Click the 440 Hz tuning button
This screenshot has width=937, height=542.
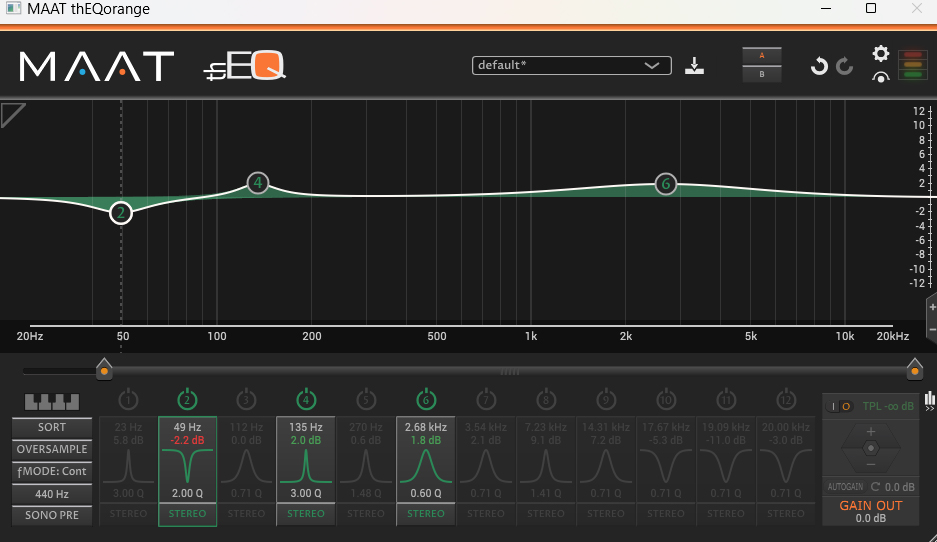(x=52, y=494)
